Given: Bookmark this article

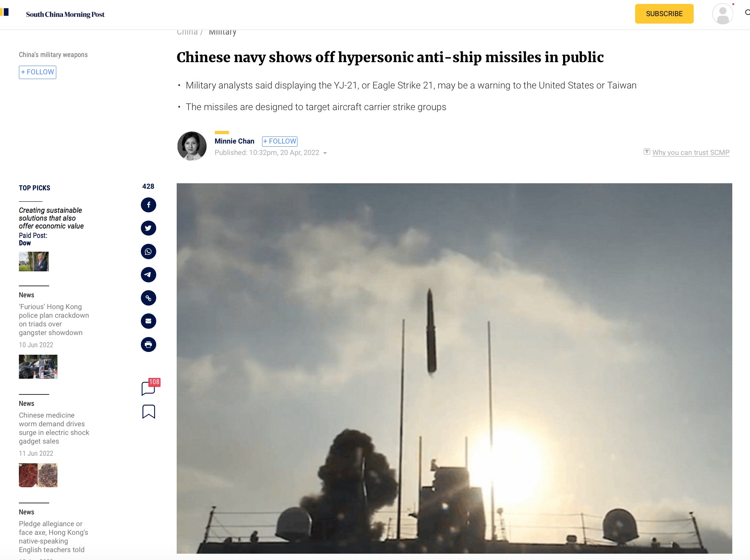Looking at the screenshot, I should (149, 412).
